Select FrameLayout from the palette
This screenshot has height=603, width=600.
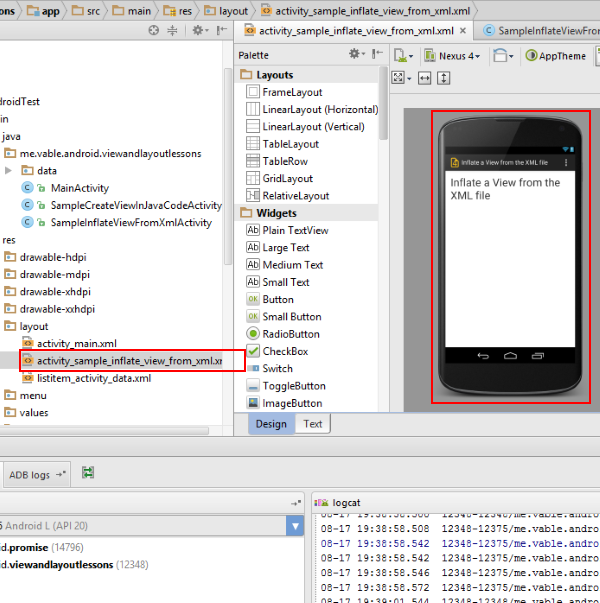tap(284, 92)
